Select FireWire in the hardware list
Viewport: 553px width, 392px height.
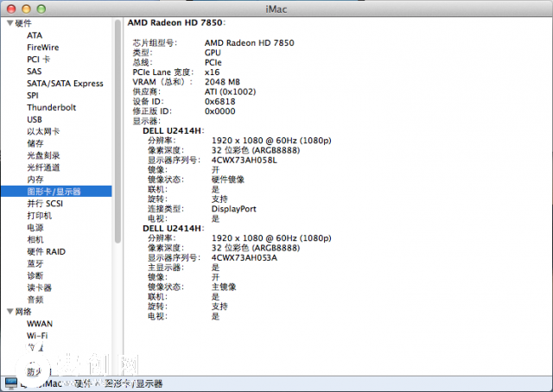[x=43, y=47]
